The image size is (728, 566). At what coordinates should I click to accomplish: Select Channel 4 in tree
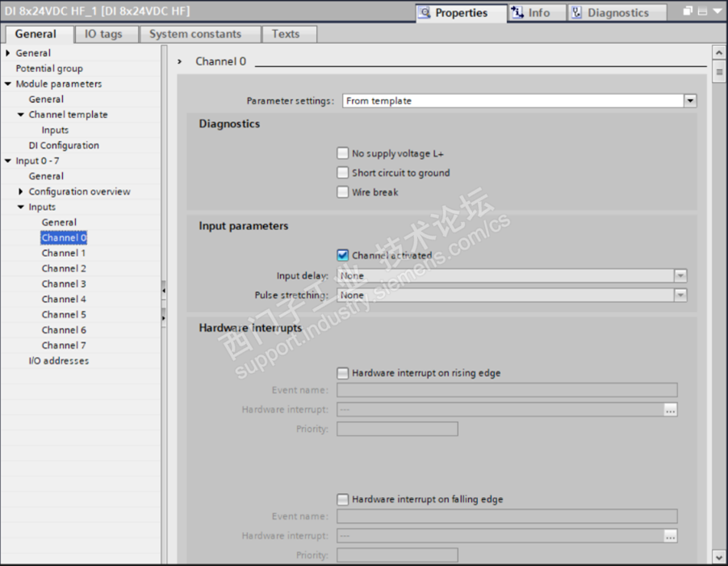[64, 299]
